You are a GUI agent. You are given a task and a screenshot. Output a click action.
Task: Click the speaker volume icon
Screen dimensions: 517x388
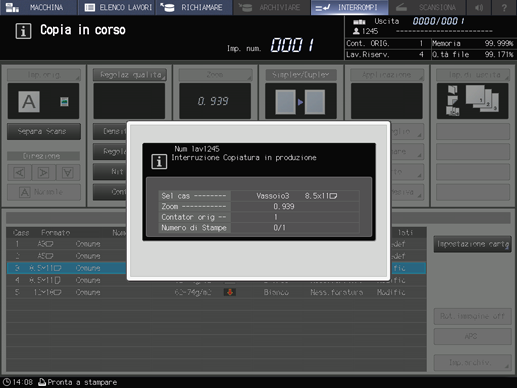[x=479, y=7]
